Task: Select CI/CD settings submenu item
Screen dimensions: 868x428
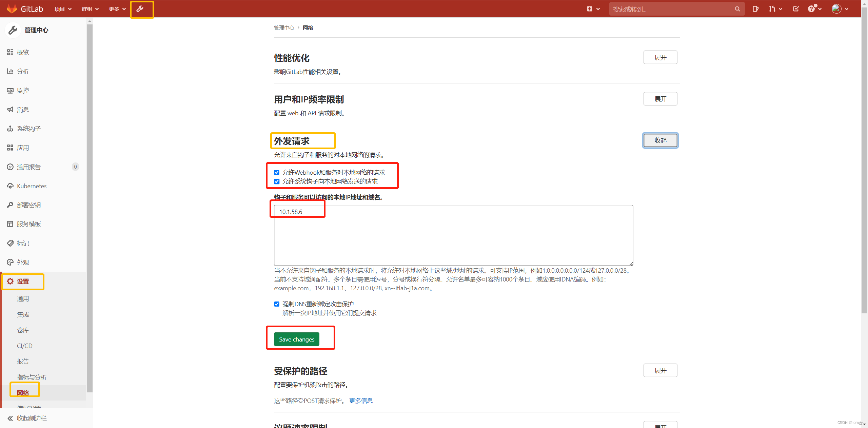Action: [25, 346]
